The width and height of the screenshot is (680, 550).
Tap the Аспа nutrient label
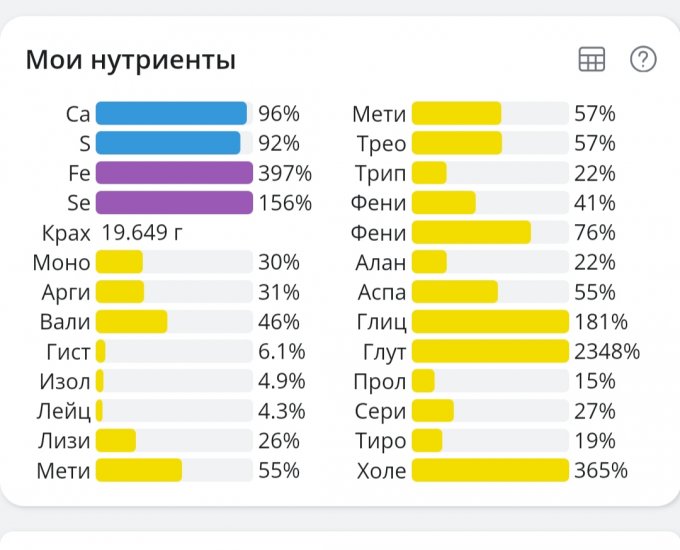382,292
